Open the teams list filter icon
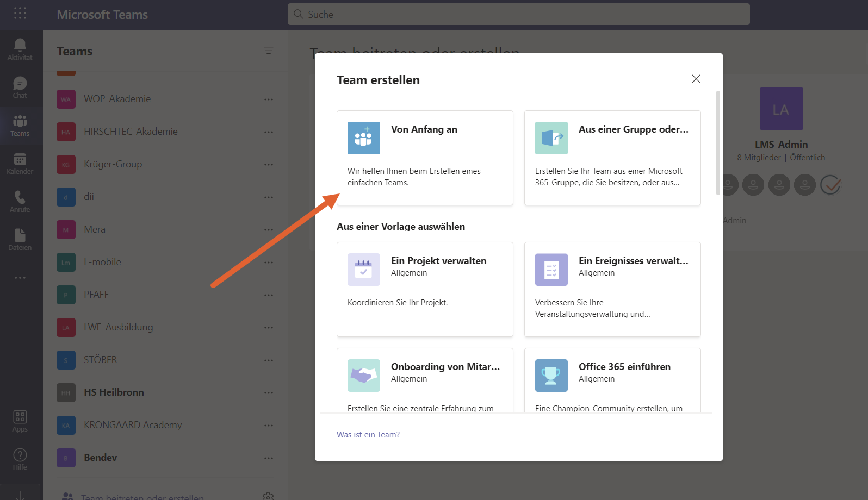 pos(268,51)
